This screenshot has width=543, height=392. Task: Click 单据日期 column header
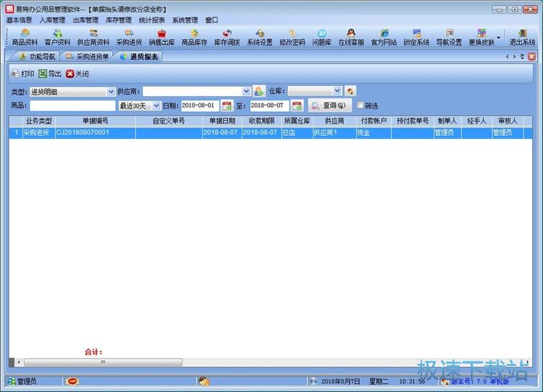tap(222, 121)
